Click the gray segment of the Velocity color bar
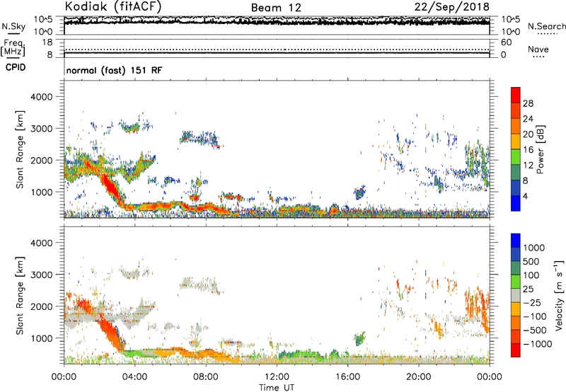The width and height of the screenshot is (566, 392). (x=516, y=295)
